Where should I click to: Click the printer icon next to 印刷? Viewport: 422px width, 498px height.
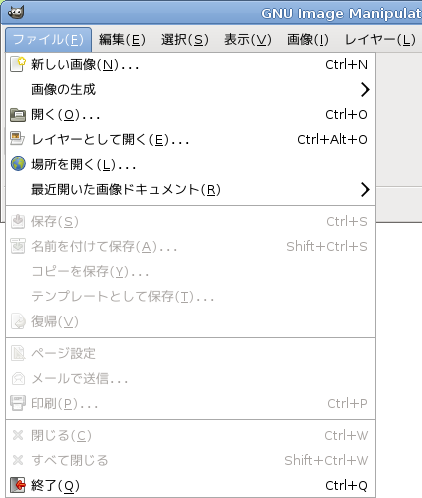[x=18, y=403]
